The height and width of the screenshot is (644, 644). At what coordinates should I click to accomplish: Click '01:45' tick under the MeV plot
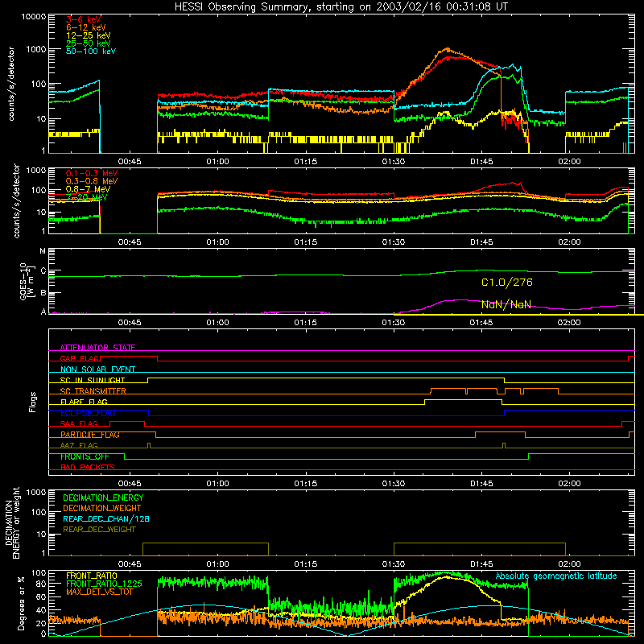481,242
